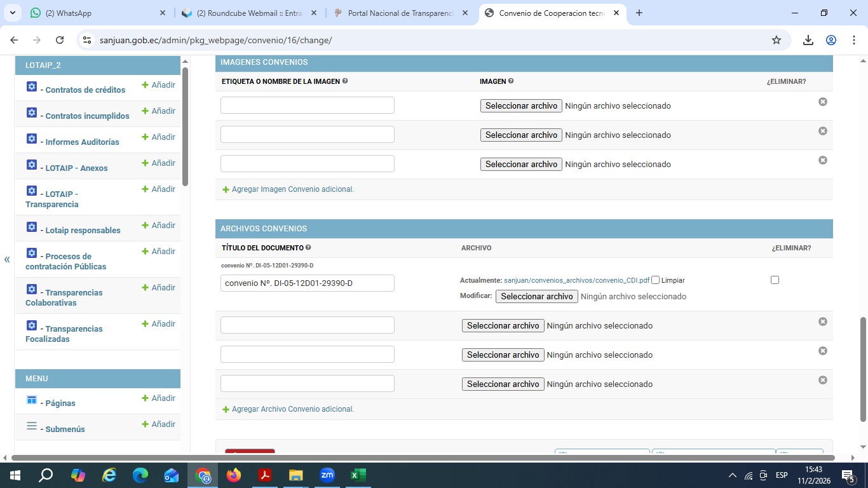Click Agregar Archivo Convenio adicional link
868x488 pixels.
click(x=292, y=409)
